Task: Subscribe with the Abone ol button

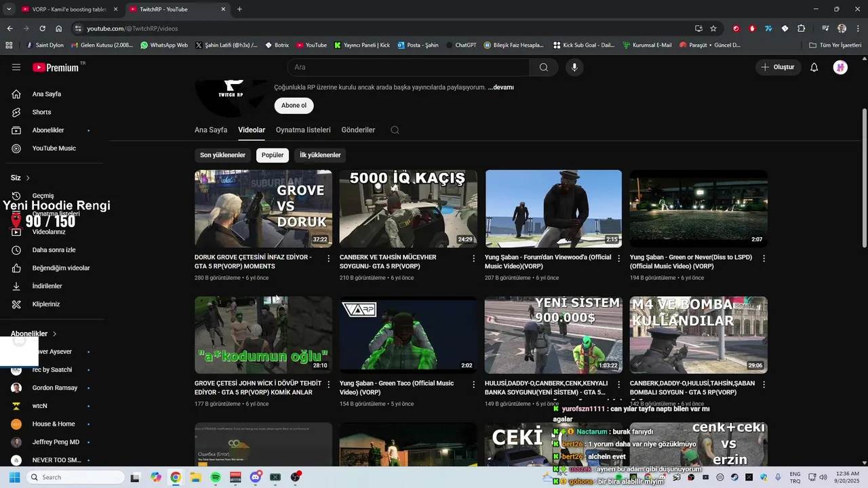Action: (294, 106)
